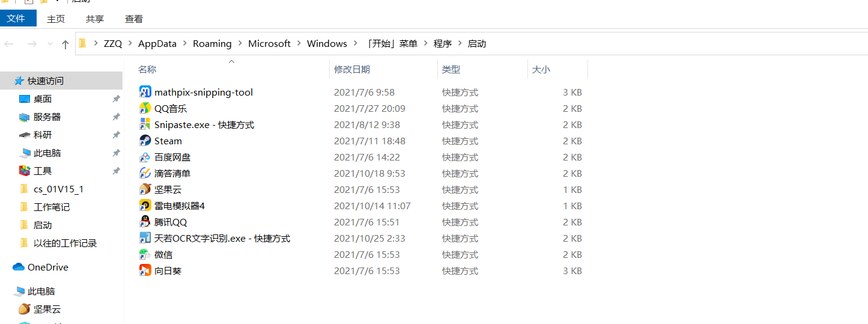Click the 坚果云 shortcut icon in file list

coord(145,189)
